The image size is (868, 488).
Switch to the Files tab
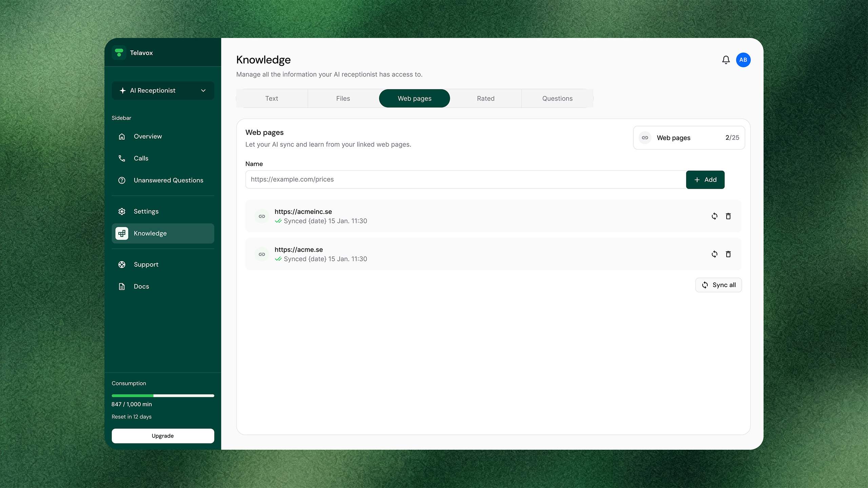pos(343,99)
